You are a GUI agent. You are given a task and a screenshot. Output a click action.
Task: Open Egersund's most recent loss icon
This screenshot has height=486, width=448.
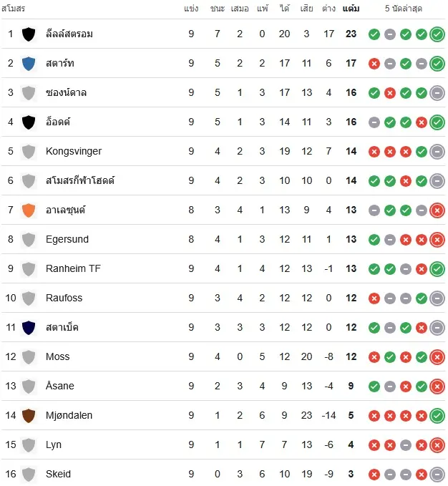(x=437, y=240)
